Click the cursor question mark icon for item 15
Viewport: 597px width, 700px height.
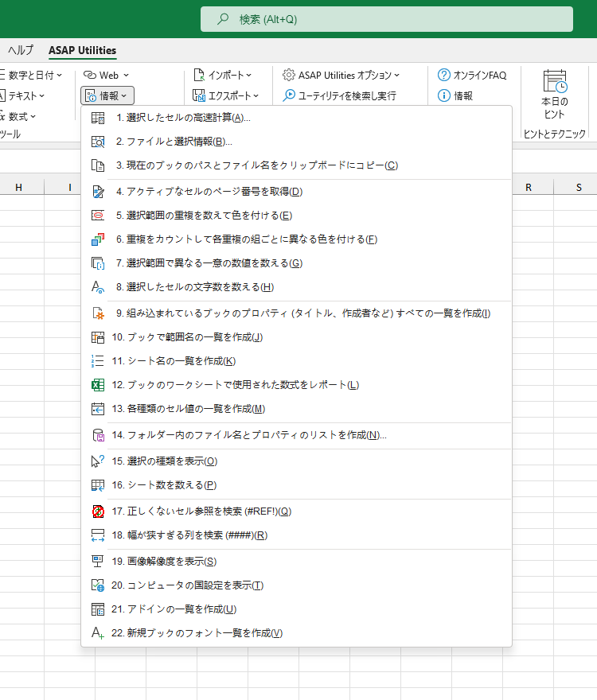[x=98, y=461]
